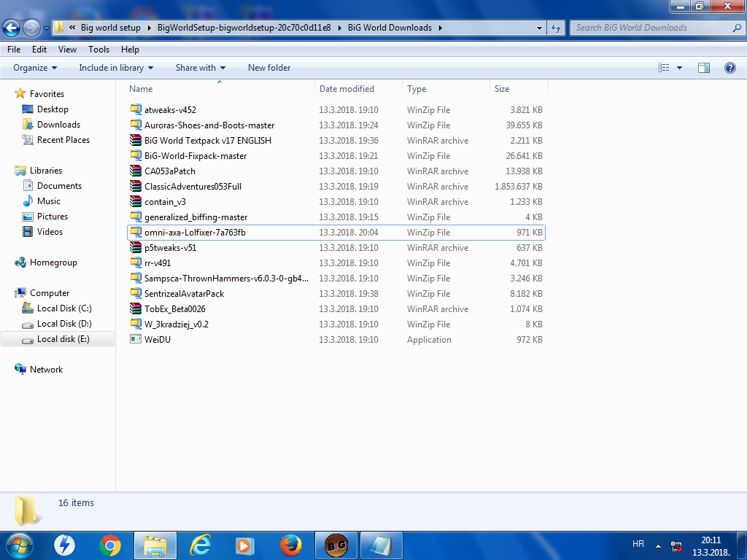Select Local Disk (C:) drive
The height and width of the screenshot is (560, 747).
click(x=56, y=308)
